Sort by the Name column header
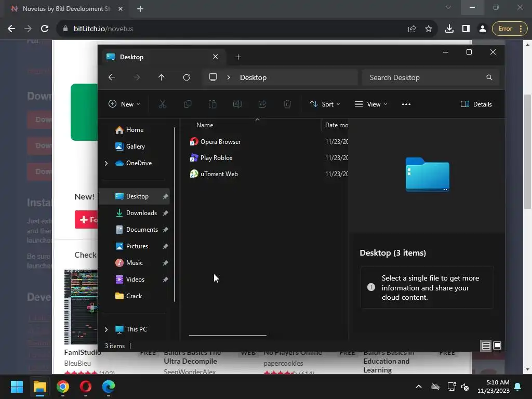This screenshot has width=532, height=399. click(x=204, y=125)
